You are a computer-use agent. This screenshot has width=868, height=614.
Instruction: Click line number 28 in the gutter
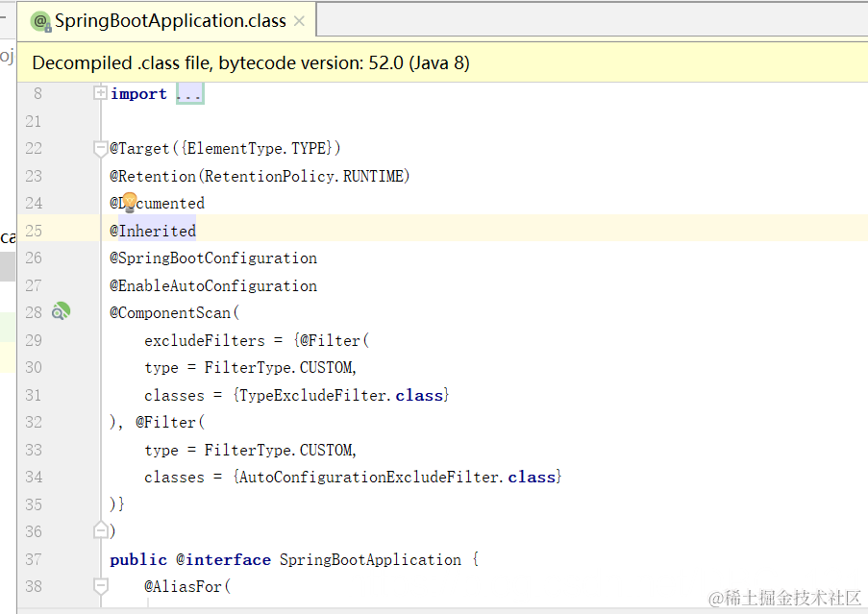[x=34, y=312]
